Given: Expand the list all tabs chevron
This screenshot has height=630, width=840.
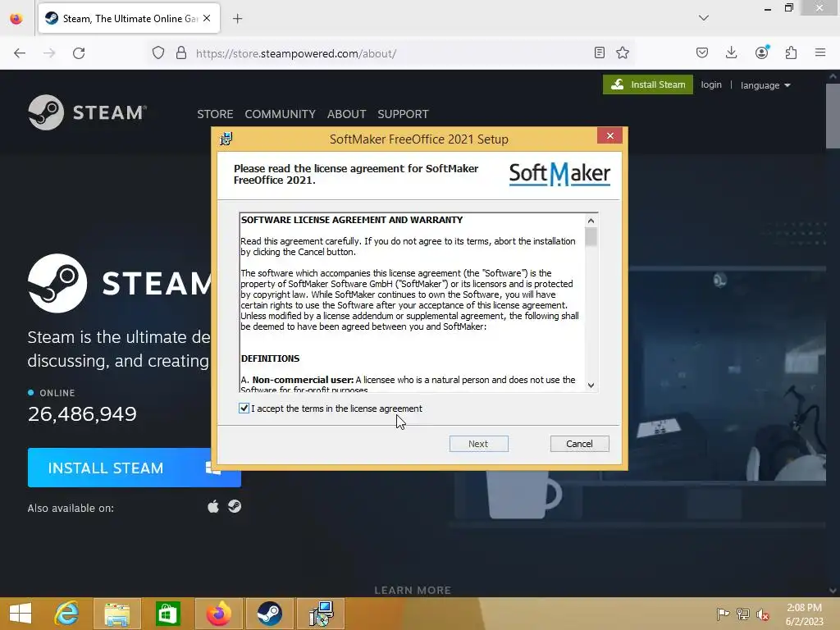Looking at the screenshot, I should click(703, 18).
